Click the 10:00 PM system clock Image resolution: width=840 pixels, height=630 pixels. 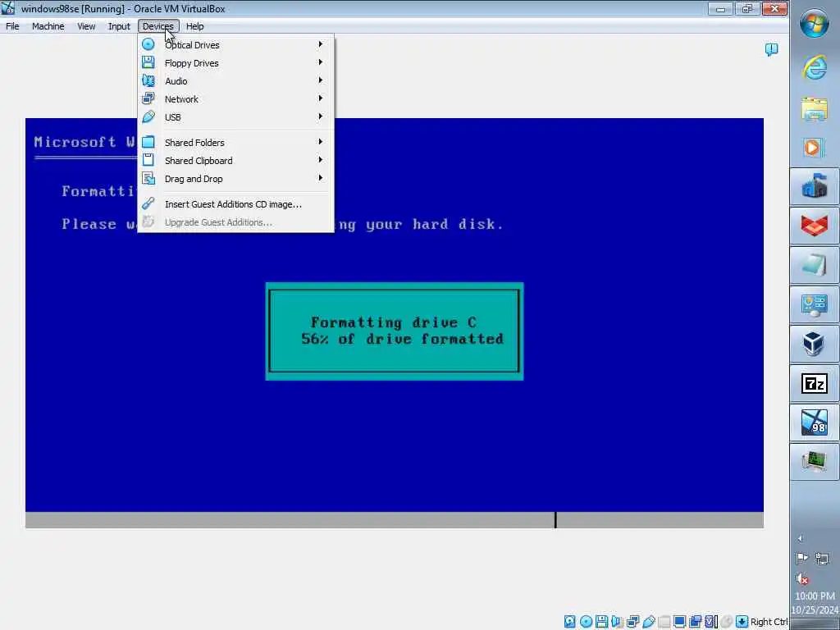click(x=815, y=596)
